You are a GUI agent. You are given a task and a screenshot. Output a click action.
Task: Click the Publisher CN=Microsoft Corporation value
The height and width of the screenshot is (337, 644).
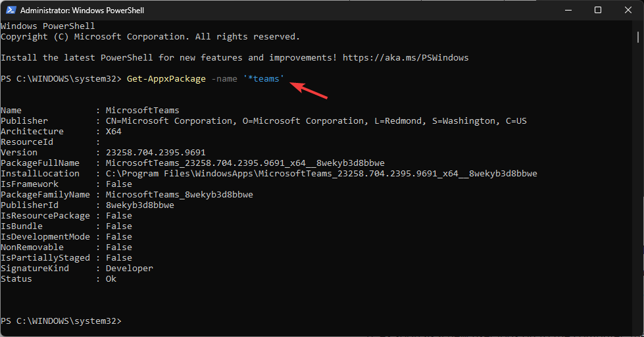(316, 121)
